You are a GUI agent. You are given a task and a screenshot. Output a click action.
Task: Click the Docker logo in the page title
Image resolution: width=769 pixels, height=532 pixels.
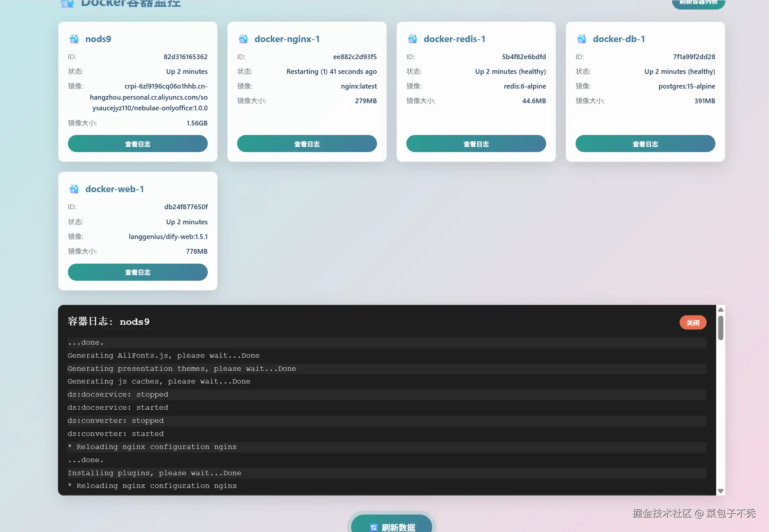[x=67, y=4]
